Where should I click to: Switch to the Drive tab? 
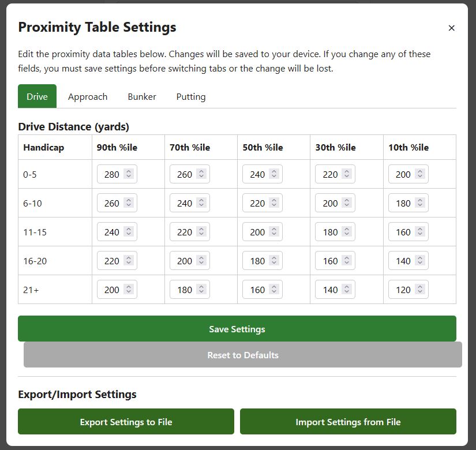coord(37,96)
